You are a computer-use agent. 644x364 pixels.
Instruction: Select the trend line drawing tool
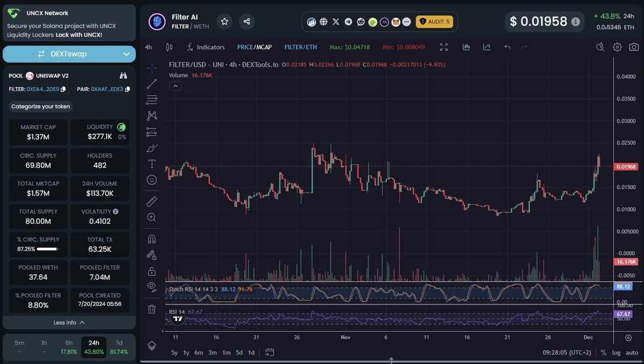(x=152, y=83)
